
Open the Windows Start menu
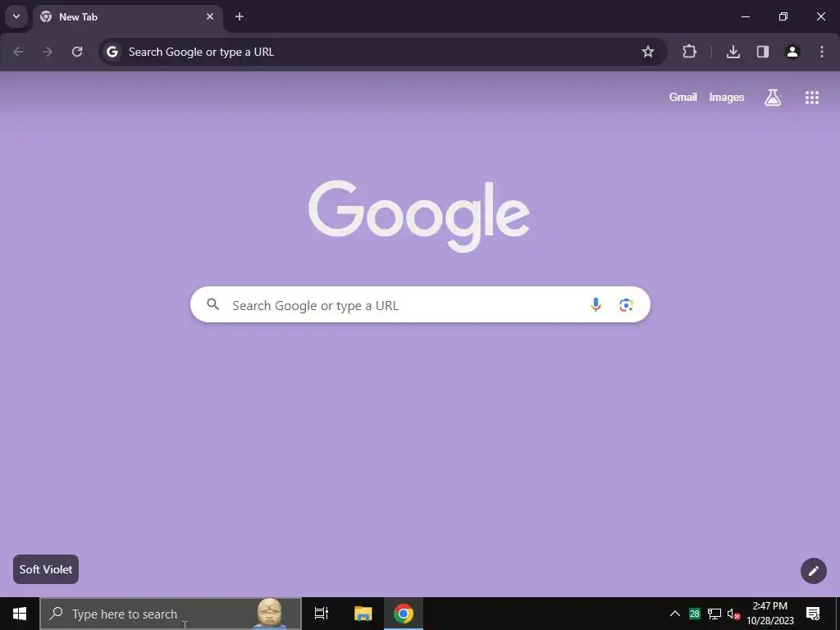20,614
